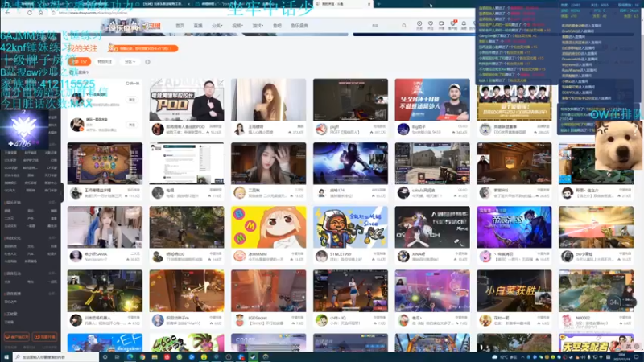644x362 pixels.
Task: Open the pigff stream thumbnail
Action: pyautogui.click(x=350, y=100)
